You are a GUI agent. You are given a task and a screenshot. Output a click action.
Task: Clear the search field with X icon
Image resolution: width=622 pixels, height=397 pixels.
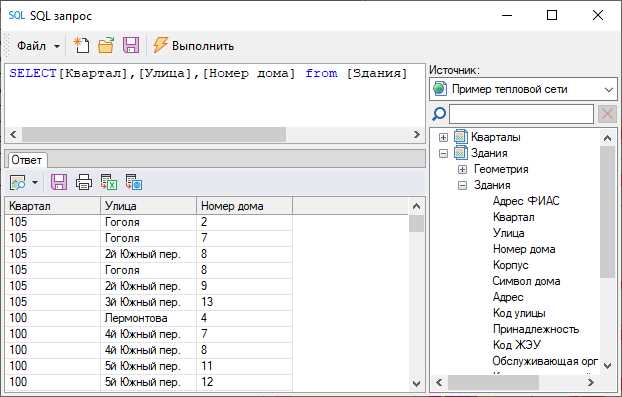click(x=607, y=114)
